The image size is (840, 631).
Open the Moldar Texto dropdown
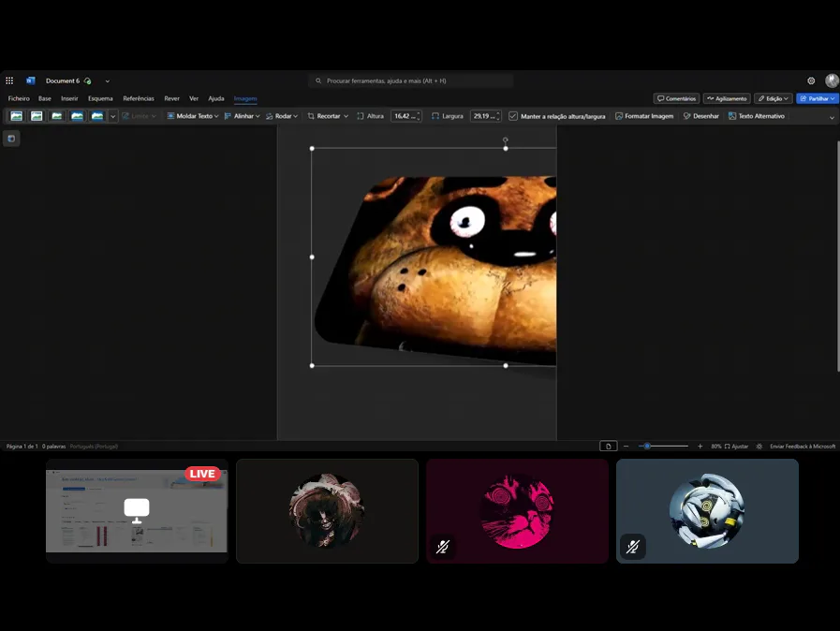coord(193,116)
